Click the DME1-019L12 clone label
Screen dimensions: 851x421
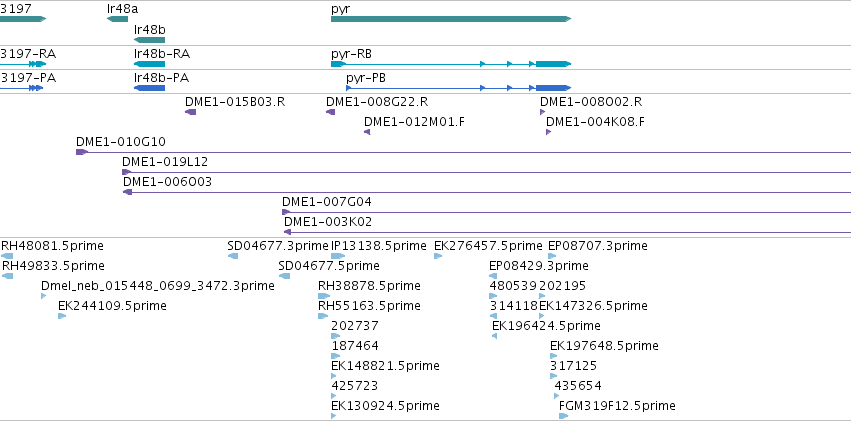coord(165,162)
